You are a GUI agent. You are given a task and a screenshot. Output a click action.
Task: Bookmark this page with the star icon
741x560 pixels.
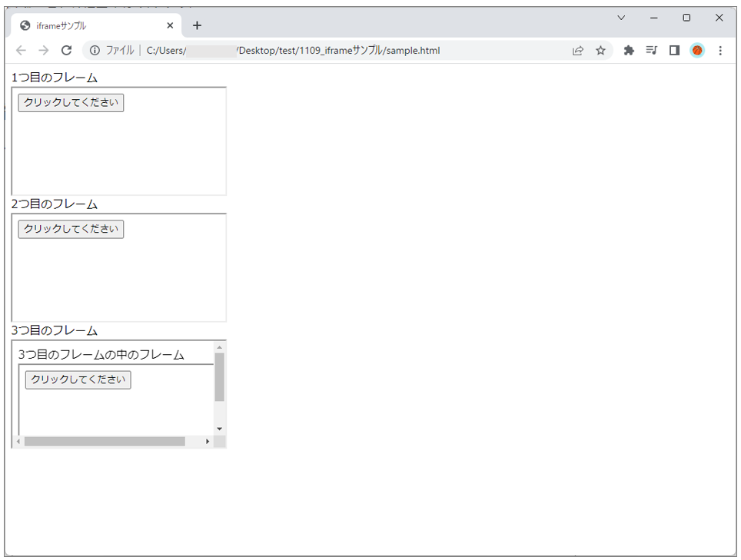click(x=600, y=51)
